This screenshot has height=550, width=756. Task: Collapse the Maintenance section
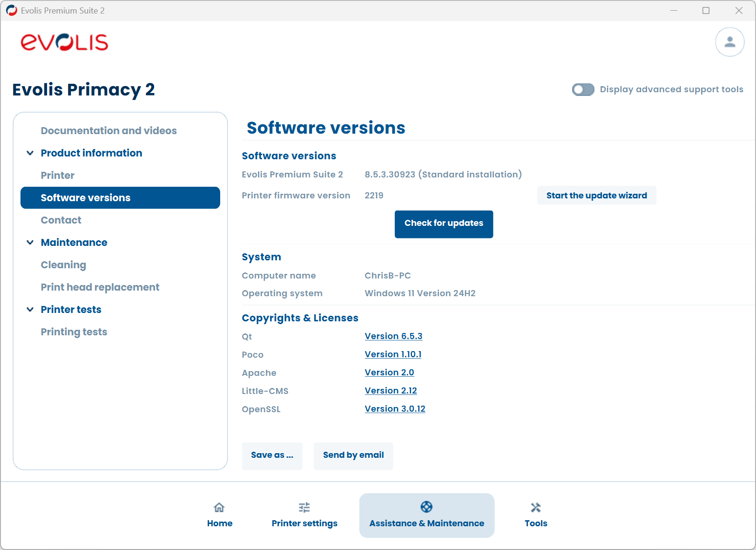click(x=30, y=242)
